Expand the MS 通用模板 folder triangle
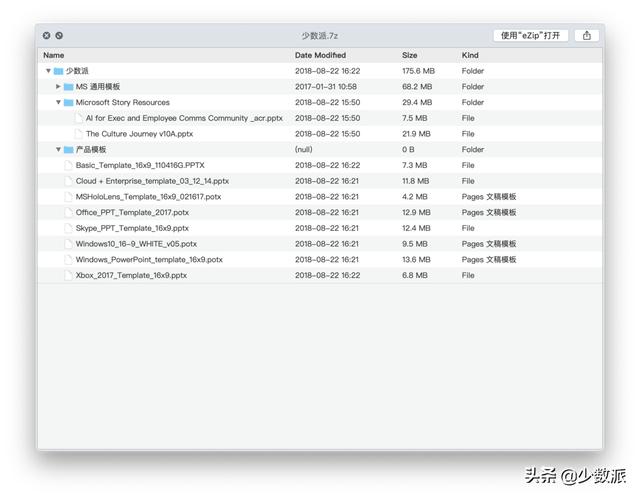The height and width of the screenshot is (498, 640). click(x=58, y=87)
